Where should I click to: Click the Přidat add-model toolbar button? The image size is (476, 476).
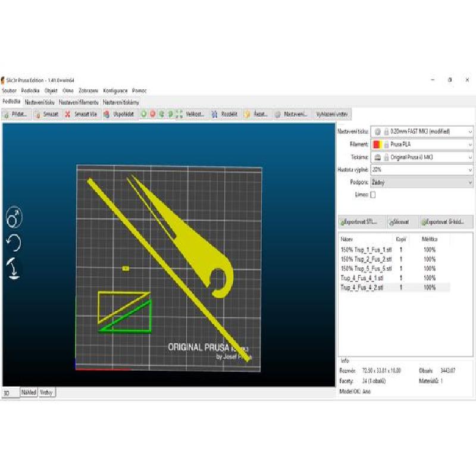17,114
